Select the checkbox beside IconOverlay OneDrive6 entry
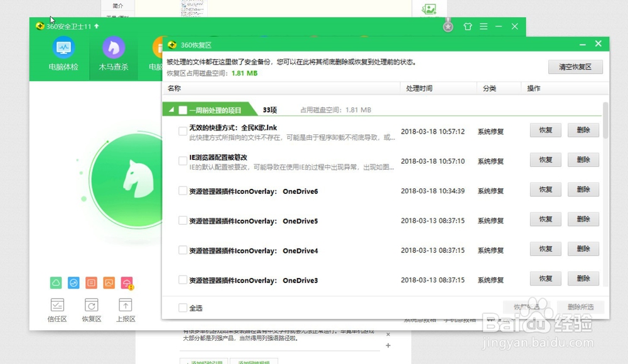Image resolution: width=628 pixels, height=364 pixels. point(183,191)
